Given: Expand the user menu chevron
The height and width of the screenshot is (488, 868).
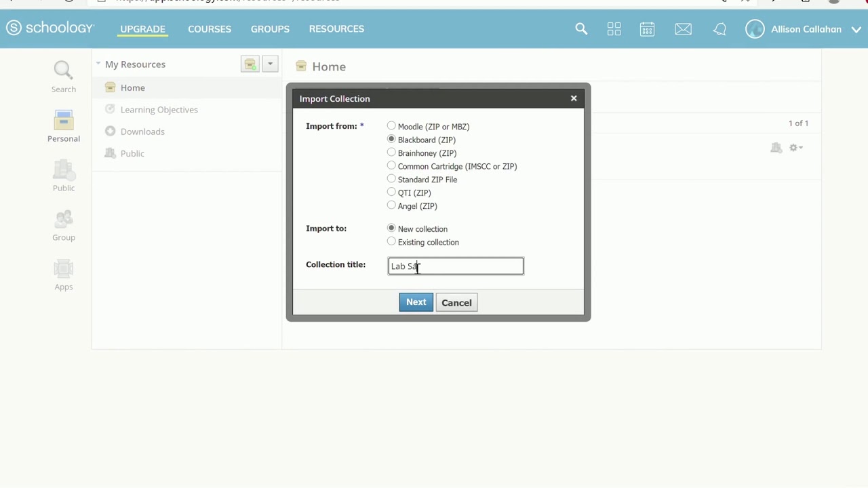Looking at the screenshot, I should (855, 29).
